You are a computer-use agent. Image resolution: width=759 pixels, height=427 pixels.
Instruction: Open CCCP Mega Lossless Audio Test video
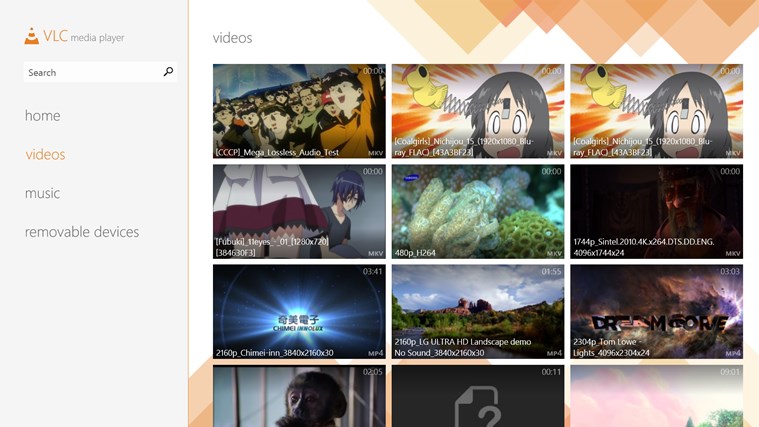299,111
